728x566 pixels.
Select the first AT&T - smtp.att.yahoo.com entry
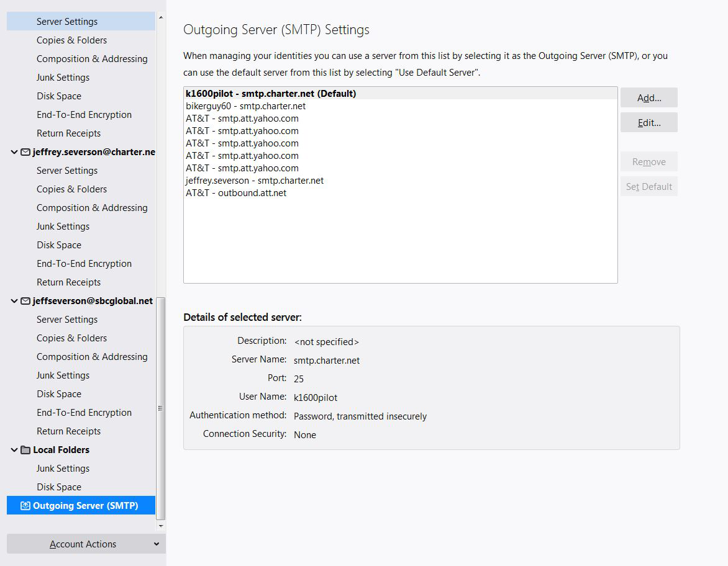click(400, 119)
